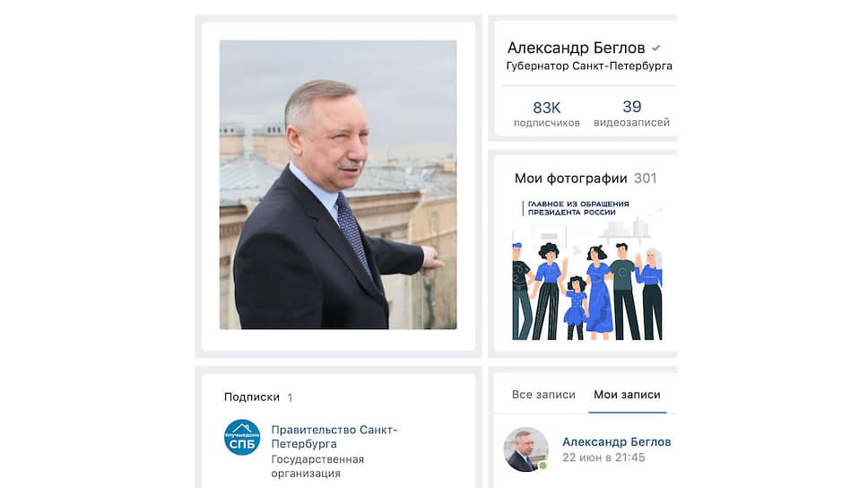The width and height of the screenshot is (868, 488).
Task: Click the Государственная организация description text
Action: coord(317,466)
